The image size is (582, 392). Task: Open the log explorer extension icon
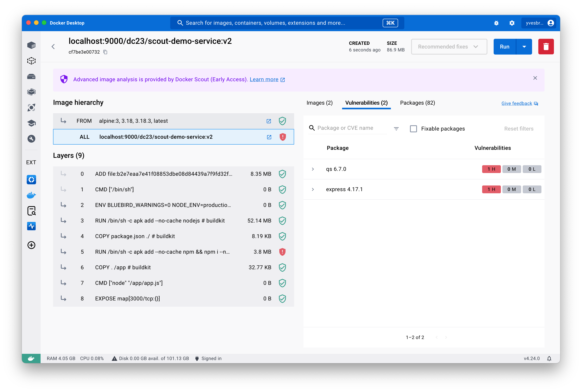[x=32, y=211]
